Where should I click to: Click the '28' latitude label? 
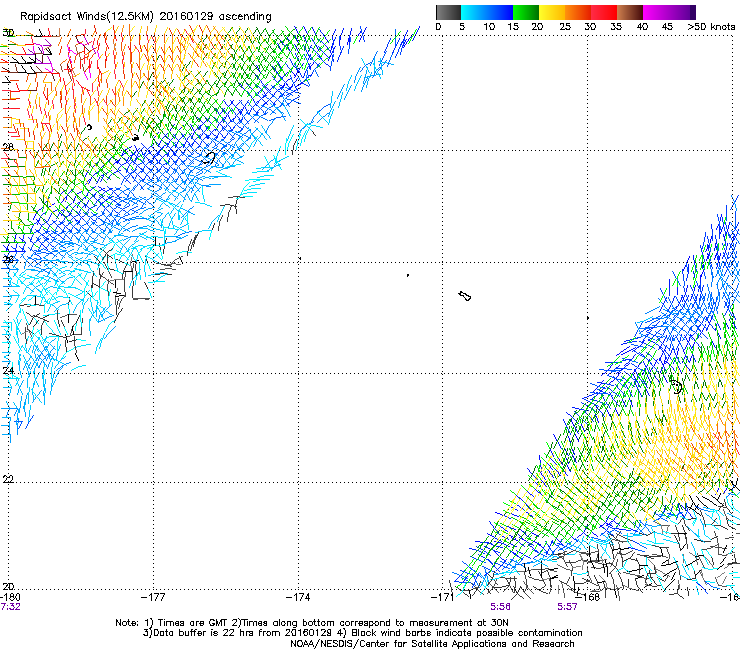click(x=8, y=147)
